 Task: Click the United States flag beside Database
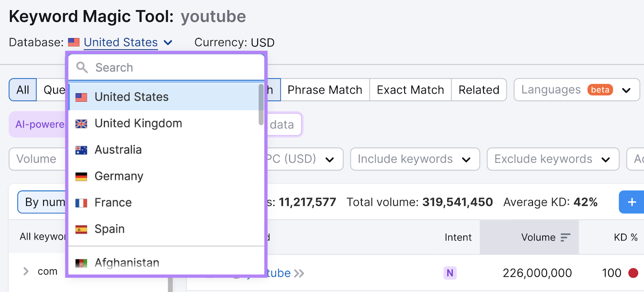pos(74,42)
